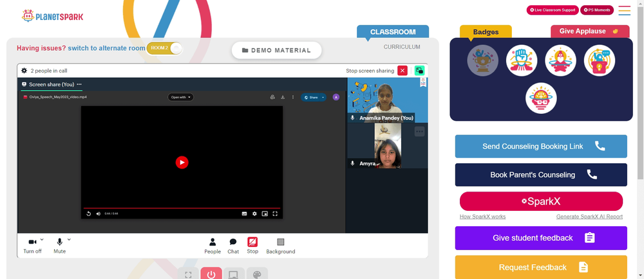Open the call settings gear icon
Image resolution: width=644 pixels, height=279 pixels.
pyautogui.click(x=24, y=71)
